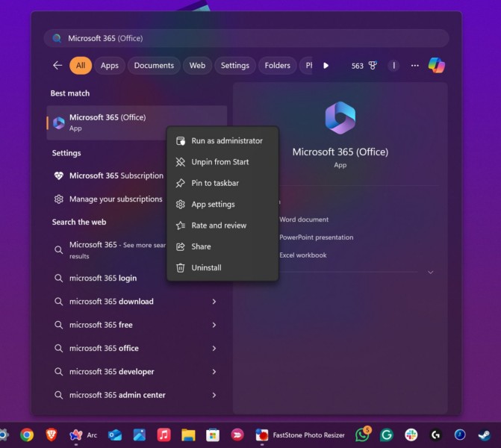Open App settings from context menu
The image size is (501, 448).
(x=223, y=204)
